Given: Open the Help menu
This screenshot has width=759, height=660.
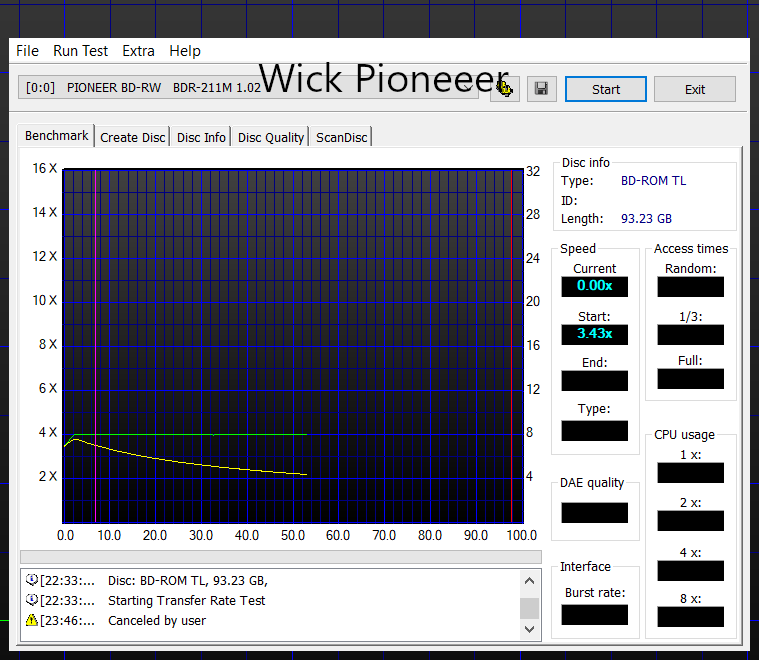Looking at the screenshot, I should click(x=185, y=51).
